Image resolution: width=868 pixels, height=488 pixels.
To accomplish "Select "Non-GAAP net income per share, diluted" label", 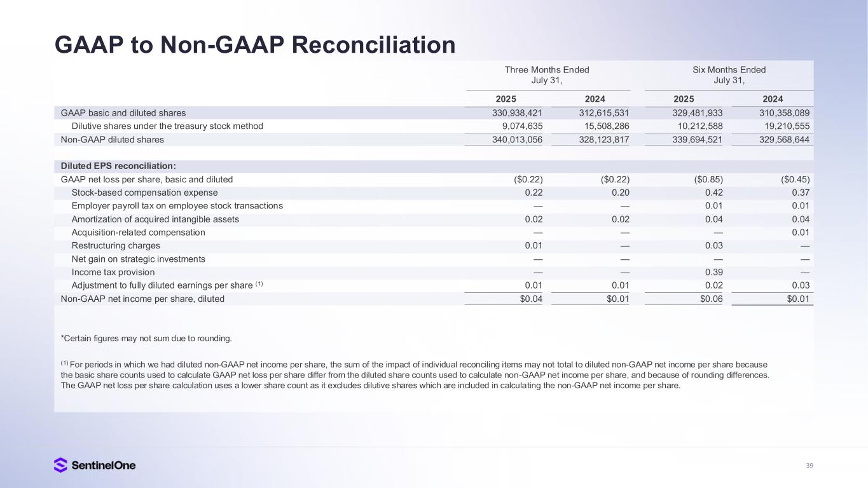I will click(x=142, y=299).
